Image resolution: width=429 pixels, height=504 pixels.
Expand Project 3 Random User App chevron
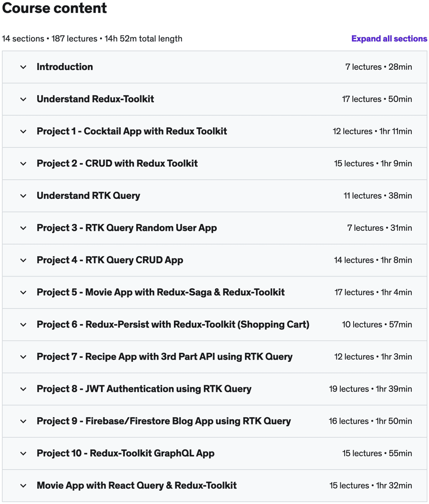23,228
